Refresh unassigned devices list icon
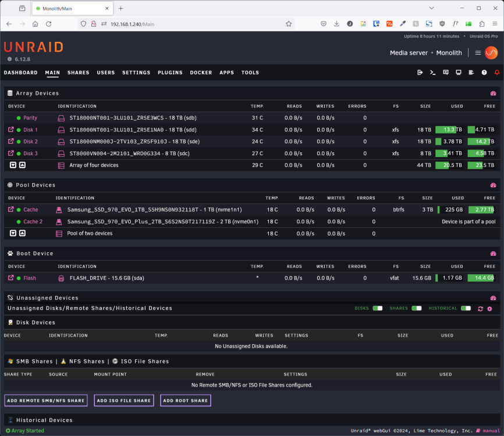This screenshot has width=504, height=436. coord(480,309)
